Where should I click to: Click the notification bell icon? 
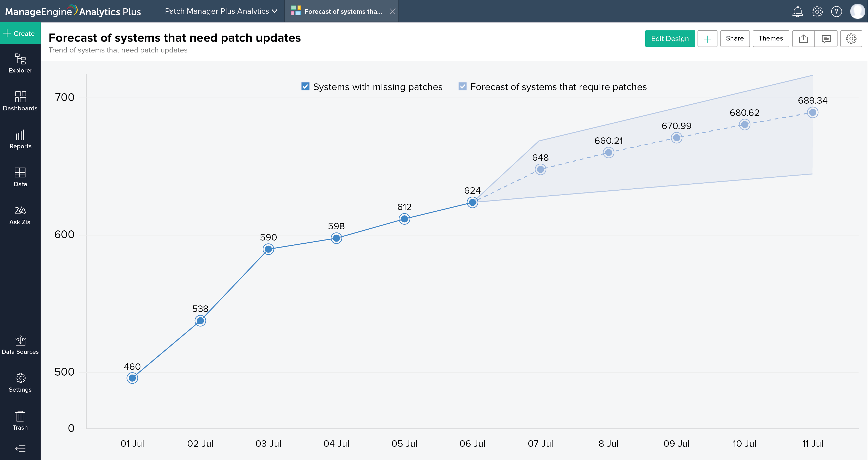(797, 11)
